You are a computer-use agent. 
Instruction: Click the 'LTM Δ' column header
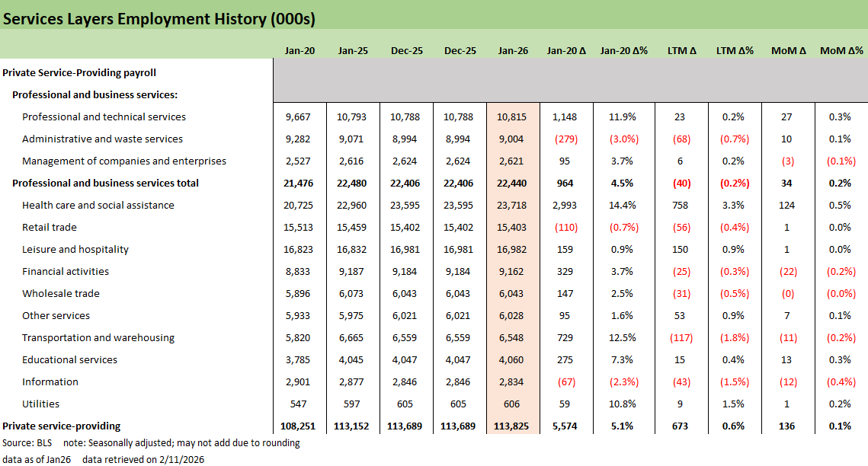[681, 50]
